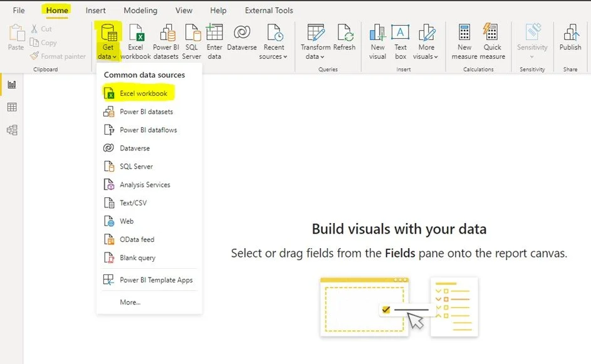This screenshot has width=591, height=364.
Task: Open the File menu
Action: [x=18, y=11]
